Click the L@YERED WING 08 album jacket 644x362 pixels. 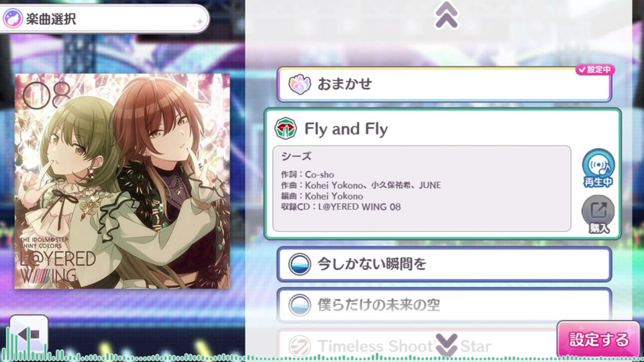click(x=122, y=181)
